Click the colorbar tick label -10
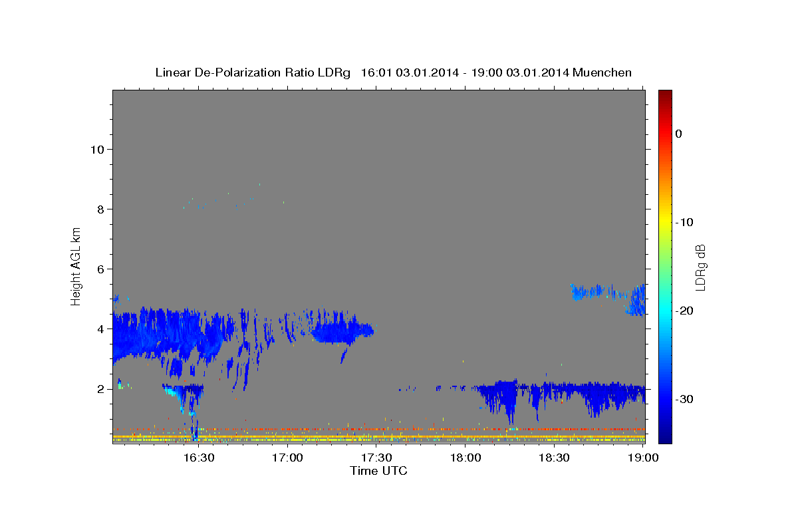 pos(684,222)
